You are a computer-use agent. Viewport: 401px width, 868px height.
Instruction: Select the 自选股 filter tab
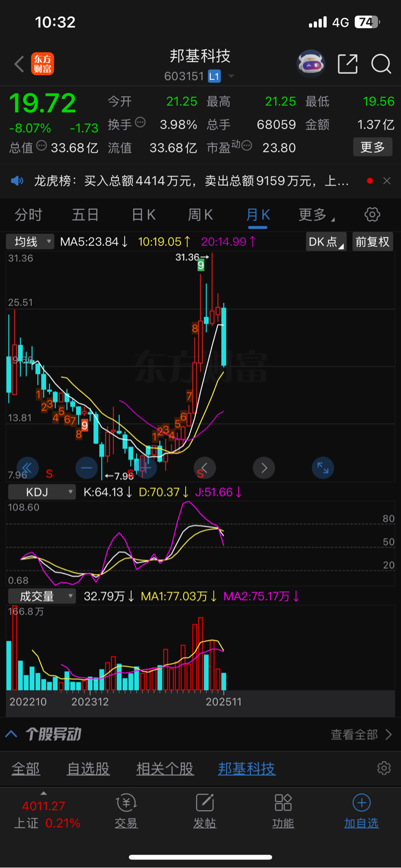point(88,769)
